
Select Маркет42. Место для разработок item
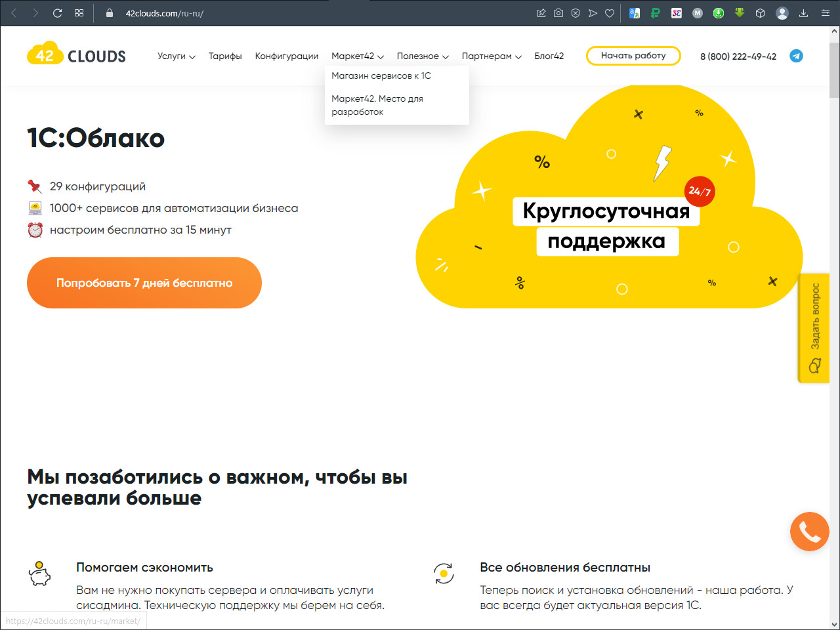pyautogui.click(x=377, y=105)
